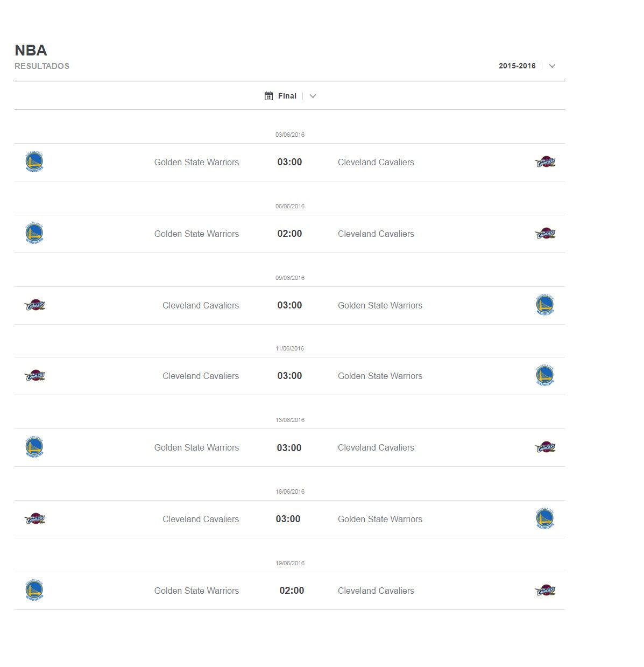The image size is (644, 667).
Task: Click Warriors logo in 11/06/2016 game
Action: click(545, 376)
